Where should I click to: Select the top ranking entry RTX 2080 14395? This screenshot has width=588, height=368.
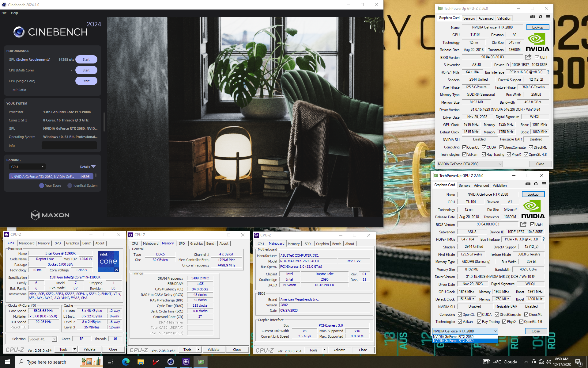(51, 177)
